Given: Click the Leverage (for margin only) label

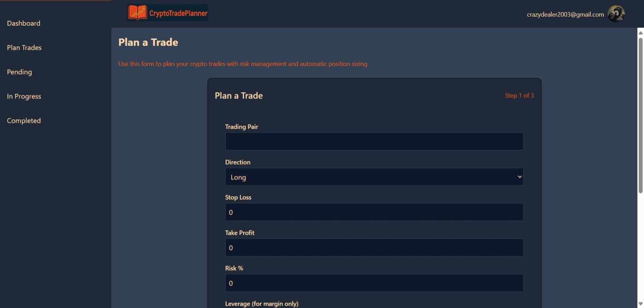Looking at the screenshot, I should tap(262, 304).
